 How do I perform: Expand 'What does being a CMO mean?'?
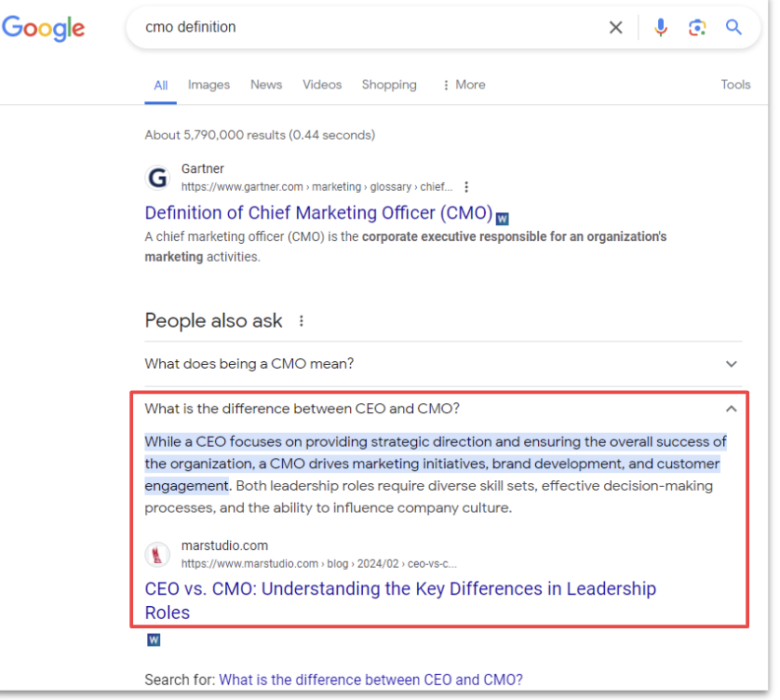tap(443, 364)
